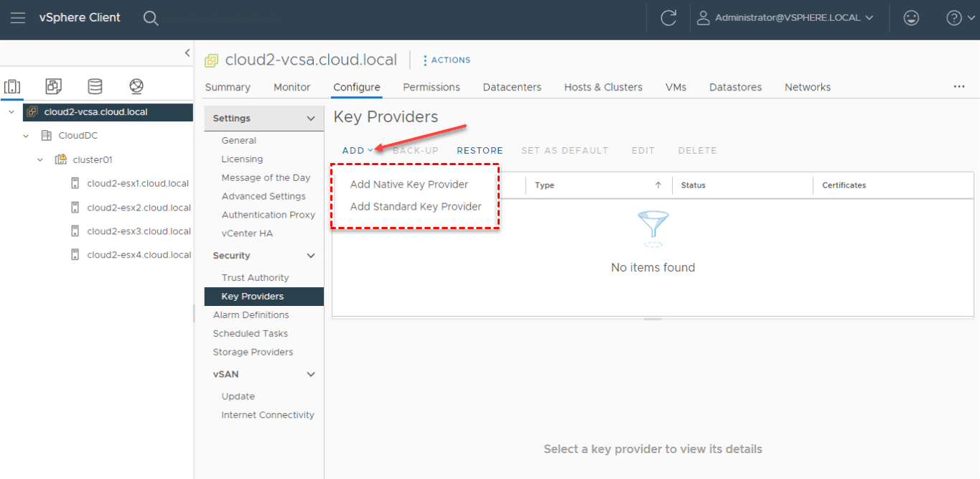Open Trust Authority page
This screenshot has height=479, width=980.
point(255,278)
